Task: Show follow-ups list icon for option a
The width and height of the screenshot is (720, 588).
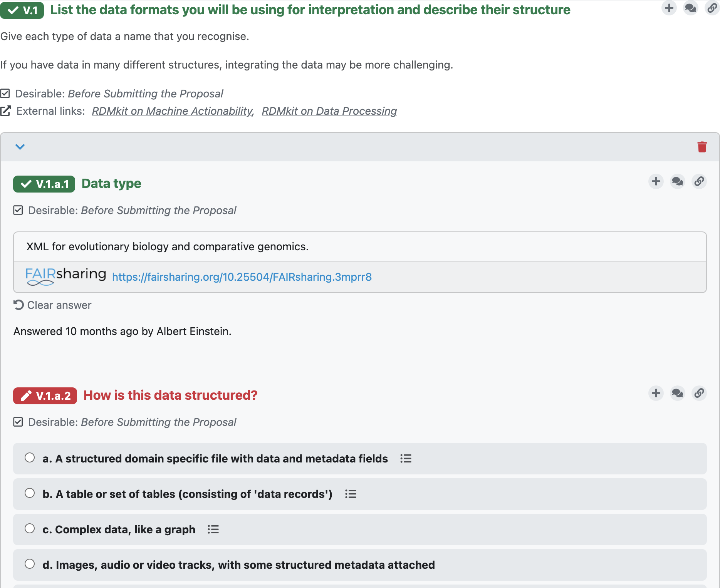Action: pos(406,459)
